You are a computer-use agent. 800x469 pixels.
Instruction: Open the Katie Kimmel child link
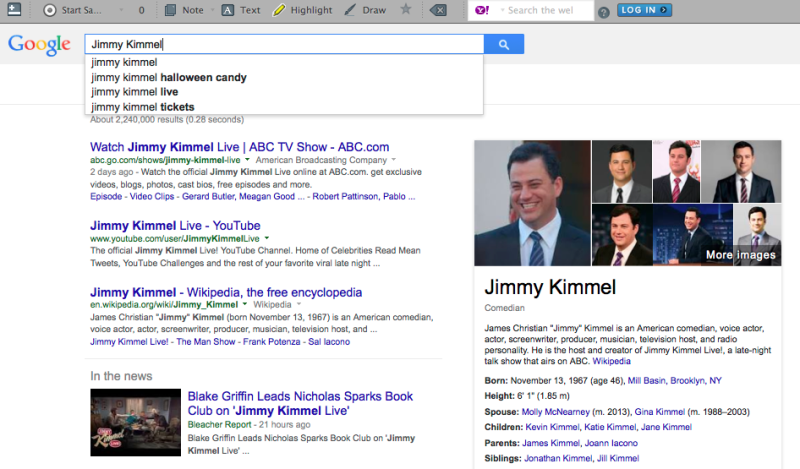(x=610, y=427)
